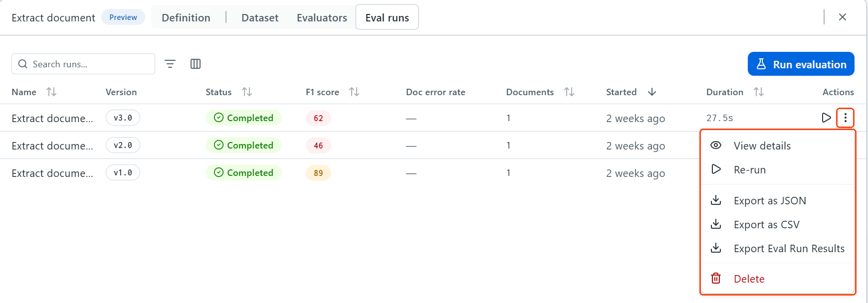Viewport: 868px width, 303px height.
Task: Open the run name in v3.0 row
Action: point(52,118)
